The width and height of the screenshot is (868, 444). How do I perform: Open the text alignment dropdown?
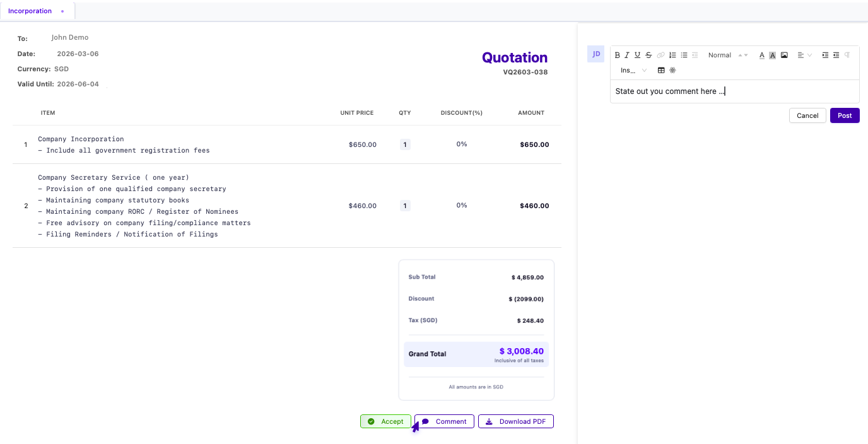[x=804, y=56]
